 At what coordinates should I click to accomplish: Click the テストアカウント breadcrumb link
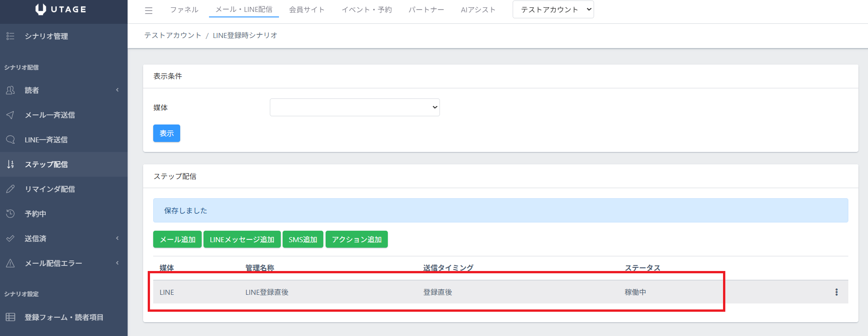[x=173, y=35]
